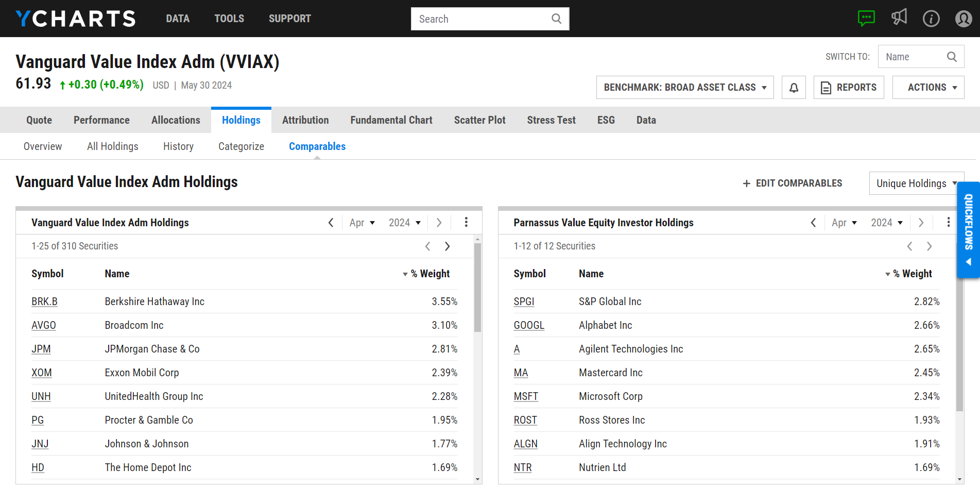
Task: Open Reports using its document icon
Action: tap(826, 88)
